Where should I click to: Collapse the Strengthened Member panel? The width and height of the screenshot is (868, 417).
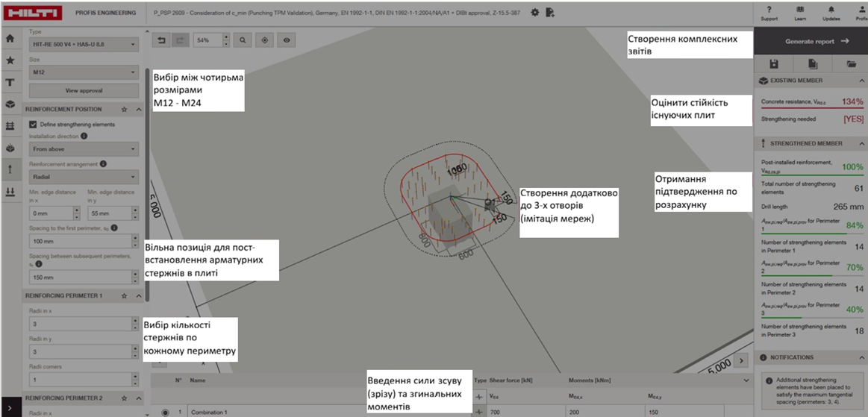[x=861, y=143]
